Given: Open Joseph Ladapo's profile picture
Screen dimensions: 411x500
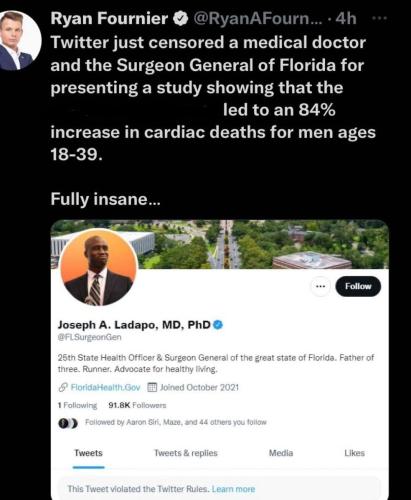Looking at the screenshot, I should [x=99, y=267].
